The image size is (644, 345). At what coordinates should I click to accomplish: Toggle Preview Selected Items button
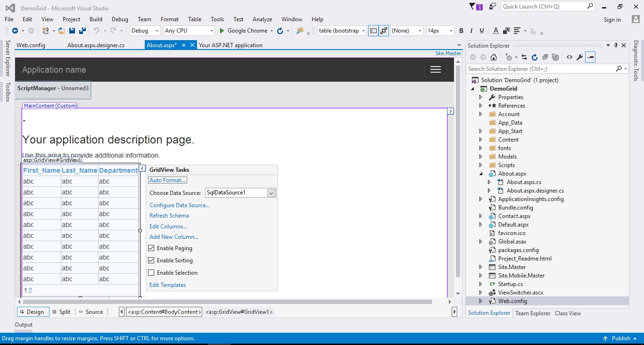point(590,57)
